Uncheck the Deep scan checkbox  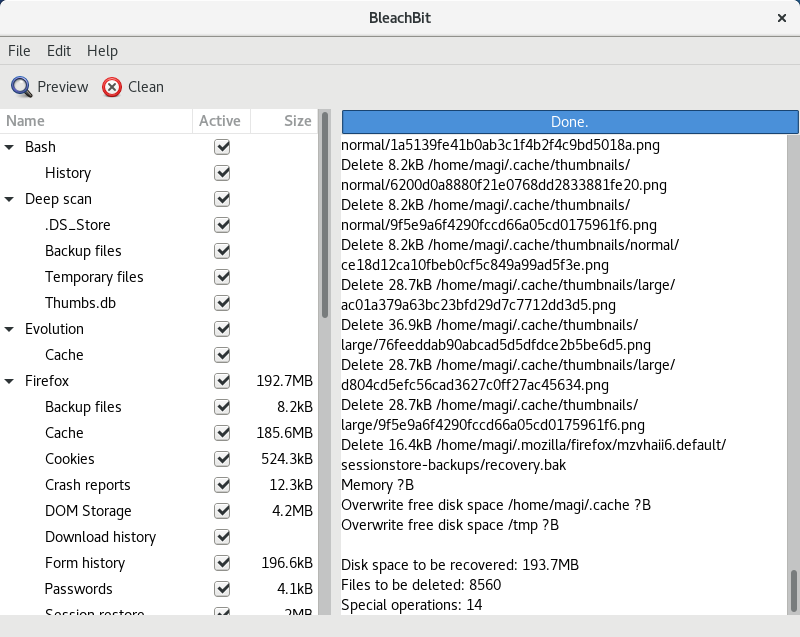[222, 199]
